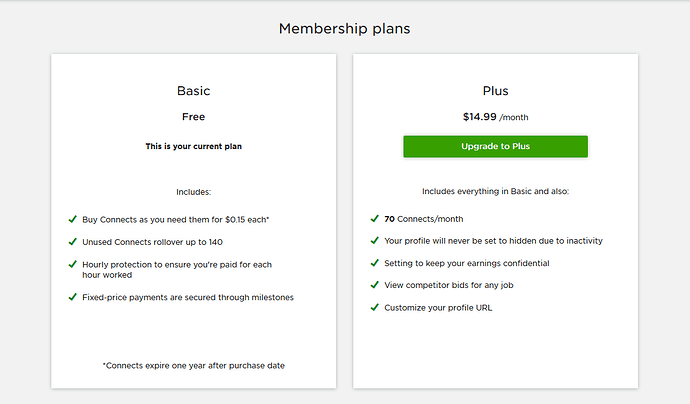The width and height of the screenshot is (690, 404).
Task: Click the Membership plans heading
Action: pos(344,29)
